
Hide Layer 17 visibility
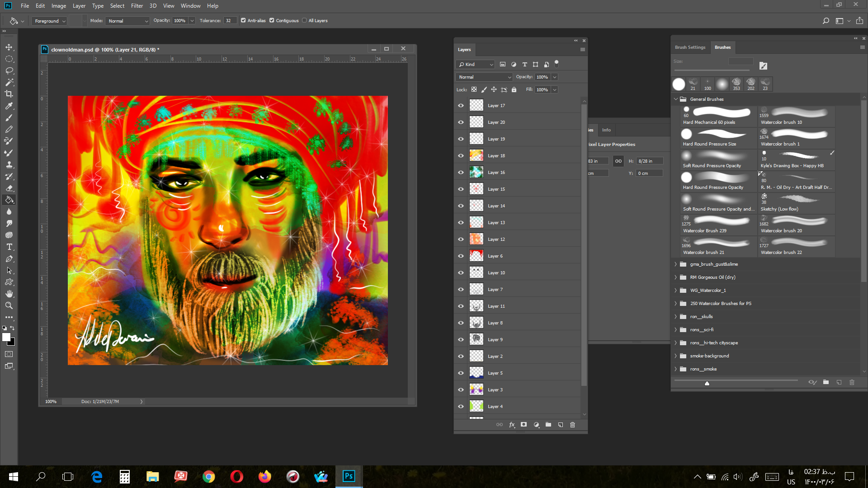point(461,105)
